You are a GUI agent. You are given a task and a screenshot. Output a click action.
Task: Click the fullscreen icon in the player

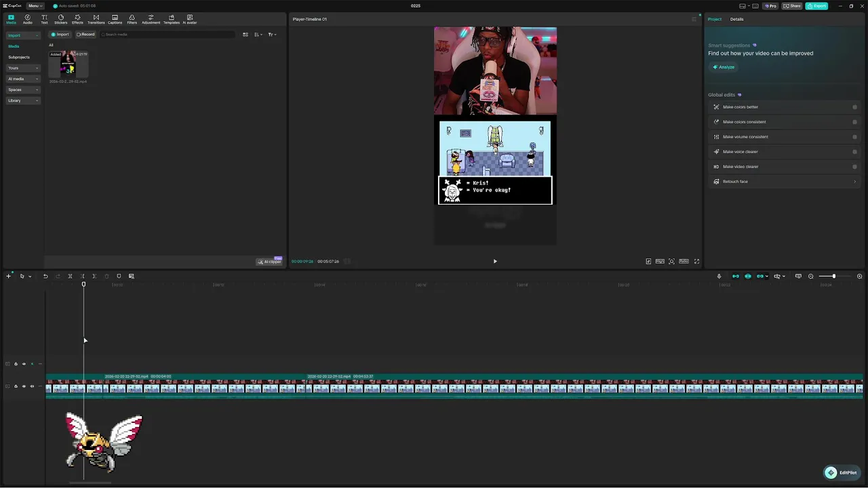696,261
